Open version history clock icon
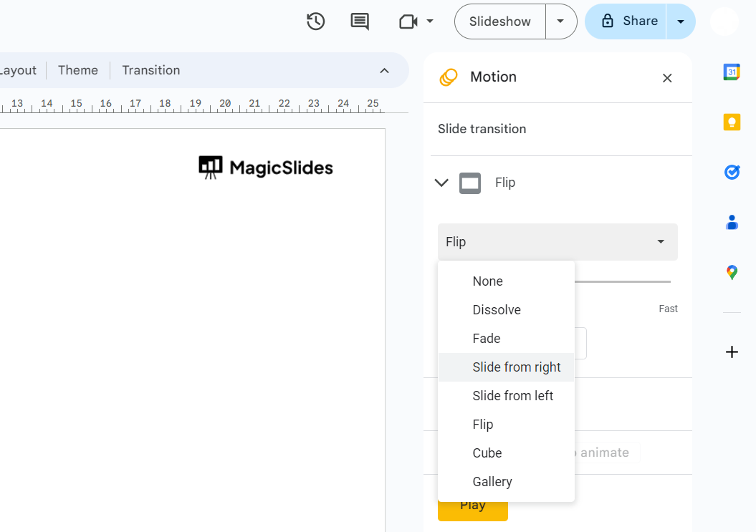This screenshot has height=532, width=756. click(x=315, y=21)
